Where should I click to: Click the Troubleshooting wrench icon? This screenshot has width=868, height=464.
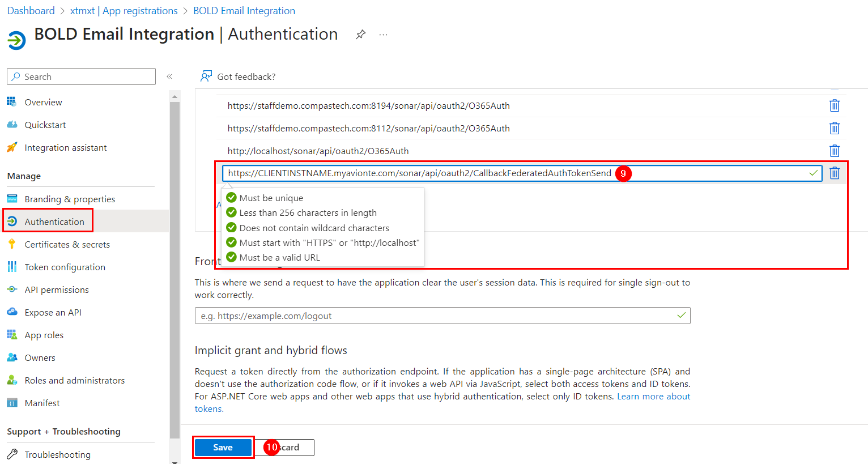click(12, 454)
